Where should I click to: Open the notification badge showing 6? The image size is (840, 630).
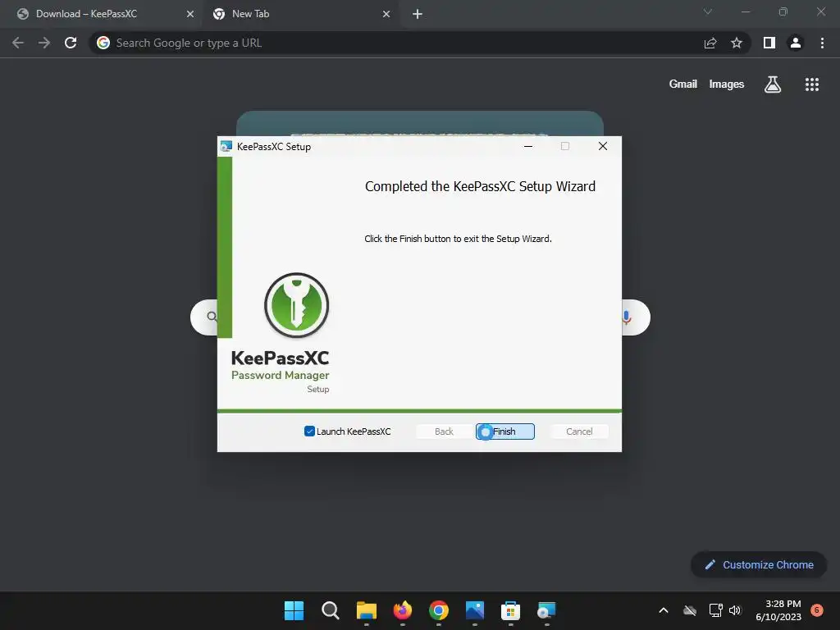pos(817,609)
